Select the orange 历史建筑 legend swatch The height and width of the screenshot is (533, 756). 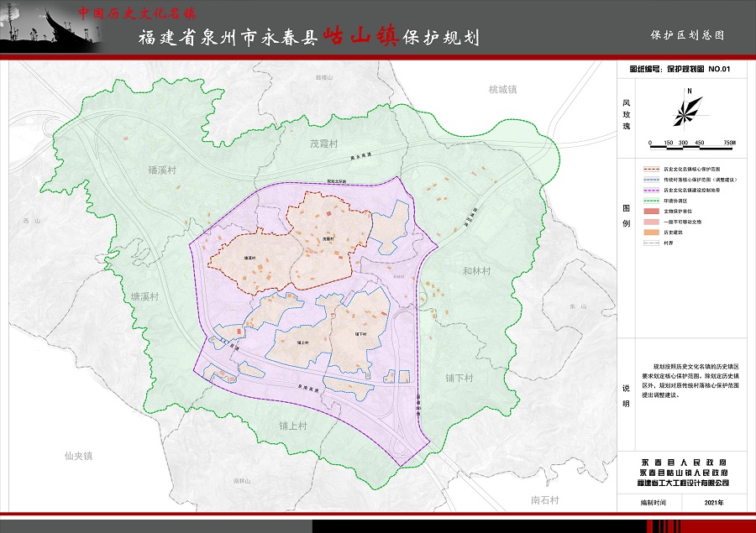650,233
